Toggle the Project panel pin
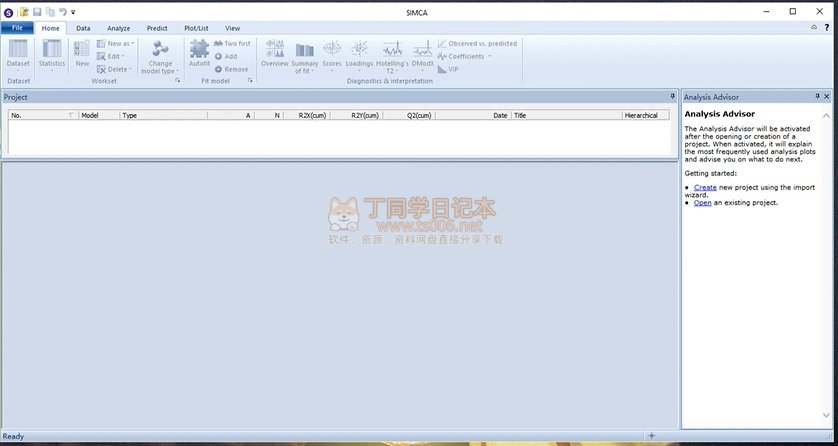 [673, 97]
